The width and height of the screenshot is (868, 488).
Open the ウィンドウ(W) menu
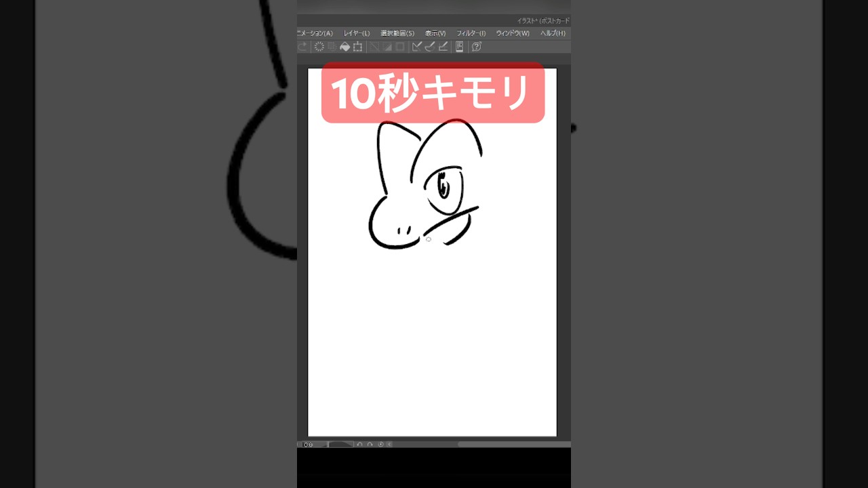(513, 33)
